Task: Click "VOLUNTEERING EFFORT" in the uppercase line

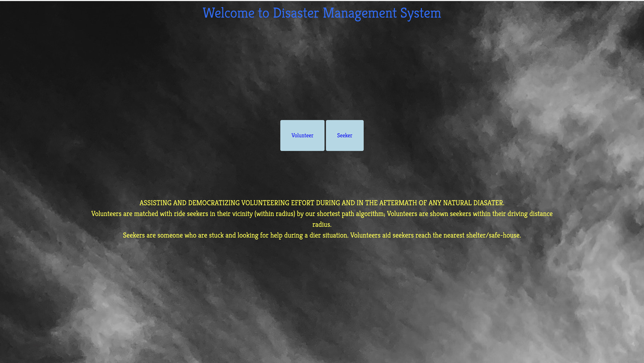Action: tap(277, 203)
